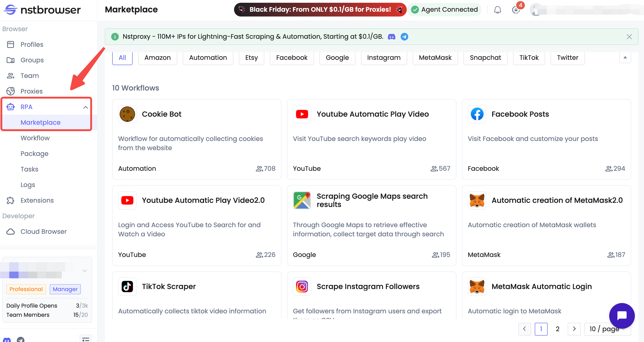644x342 pixels.
Task: Select the TikTok category filter
Action: [x=529, y=58]
